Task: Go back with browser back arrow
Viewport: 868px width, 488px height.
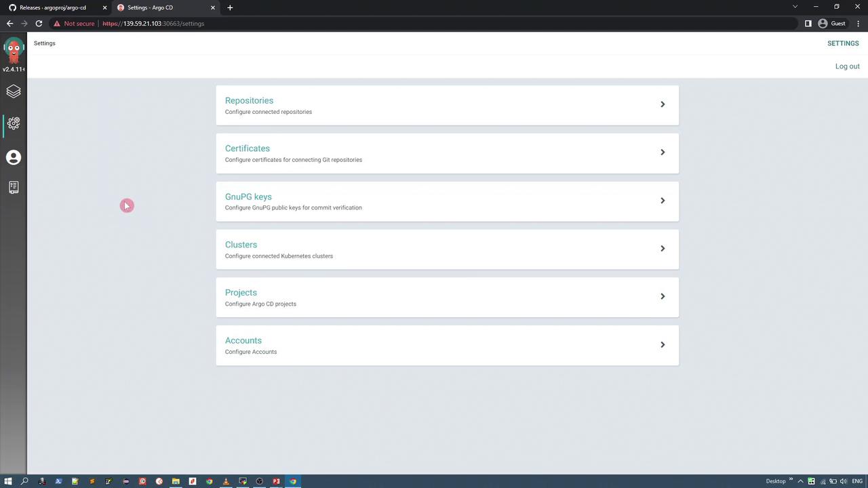Action: pos(9,23)
